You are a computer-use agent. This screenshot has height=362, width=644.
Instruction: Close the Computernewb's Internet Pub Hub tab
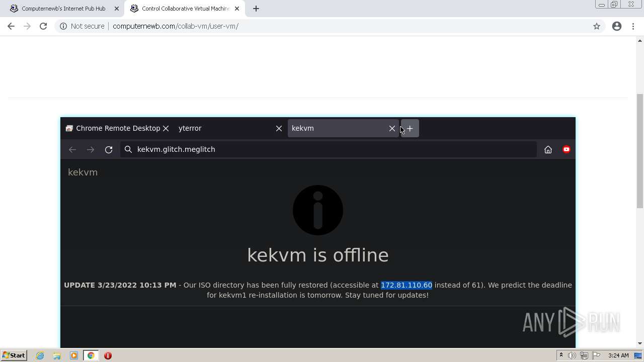tap(117, 9)
